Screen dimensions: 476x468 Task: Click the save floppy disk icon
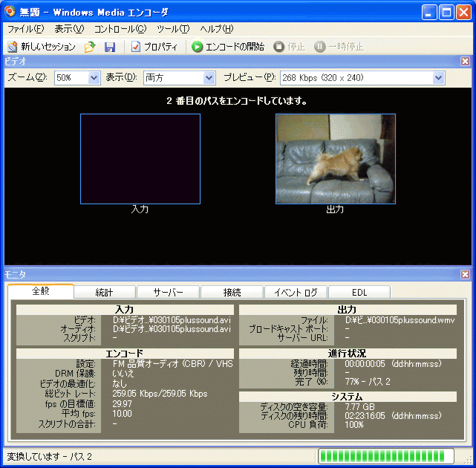110,47
